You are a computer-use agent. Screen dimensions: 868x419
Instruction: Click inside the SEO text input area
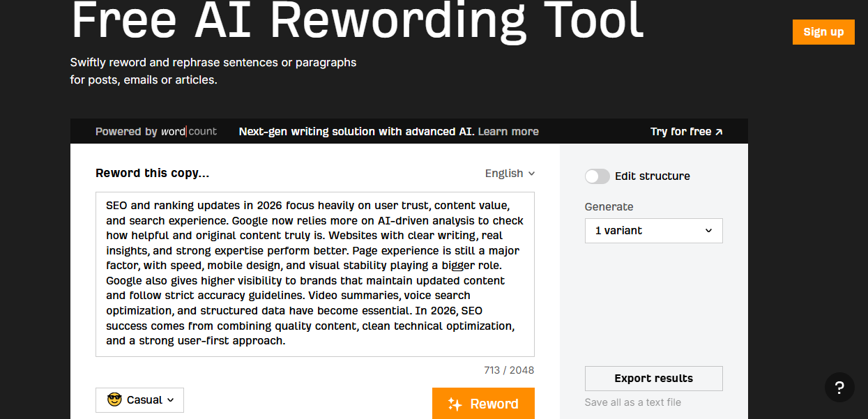tap(314, 274)
